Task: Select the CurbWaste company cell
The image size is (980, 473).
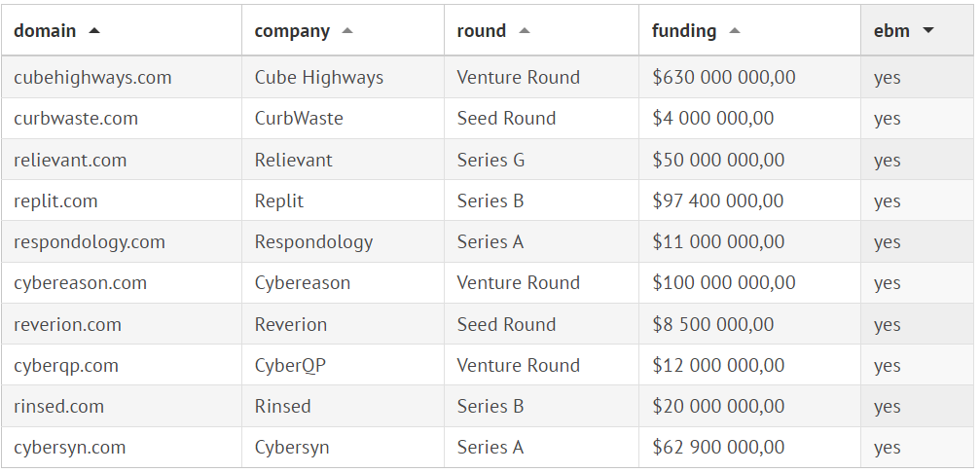Action: coord(299,119)
